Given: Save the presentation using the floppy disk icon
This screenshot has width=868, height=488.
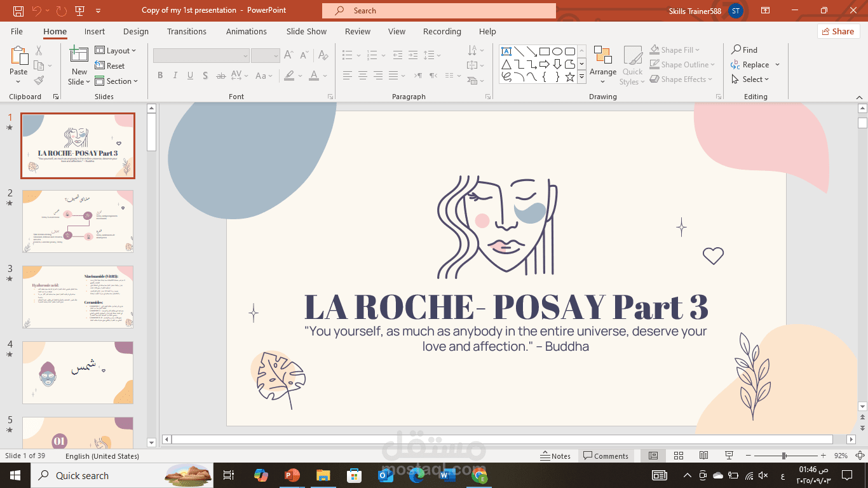Looking at the screenshot, I should (18, 10).
